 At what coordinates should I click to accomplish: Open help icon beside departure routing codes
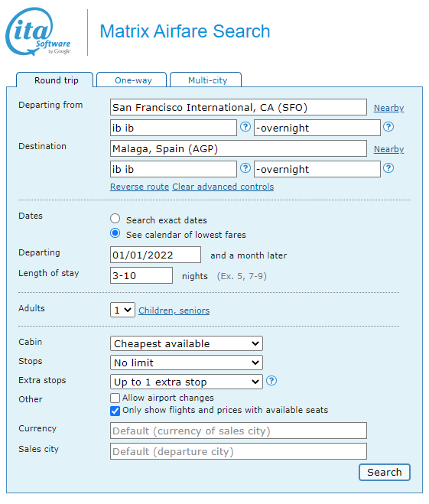[x=245, y=127]
